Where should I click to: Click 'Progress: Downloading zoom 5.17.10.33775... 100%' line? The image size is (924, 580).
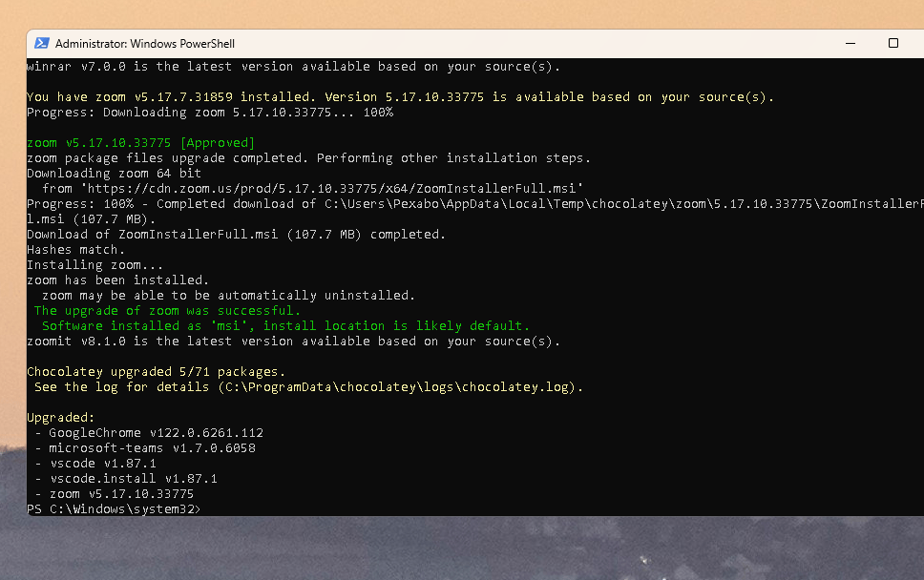[210, 112]
